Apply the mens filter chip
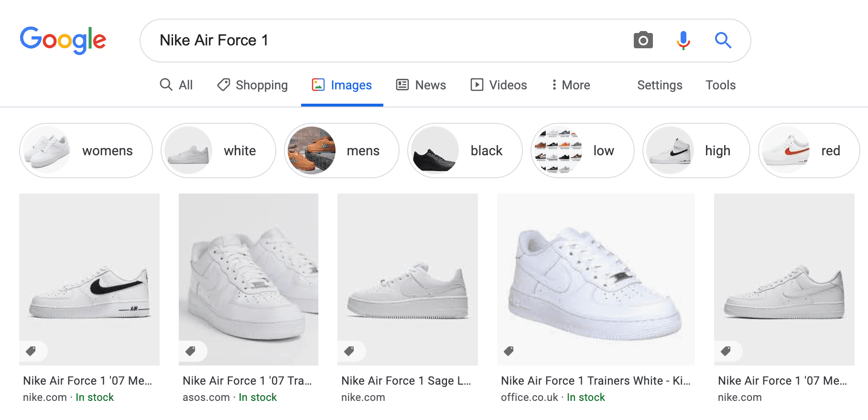The image size is (868, 420). click(342, 151)
